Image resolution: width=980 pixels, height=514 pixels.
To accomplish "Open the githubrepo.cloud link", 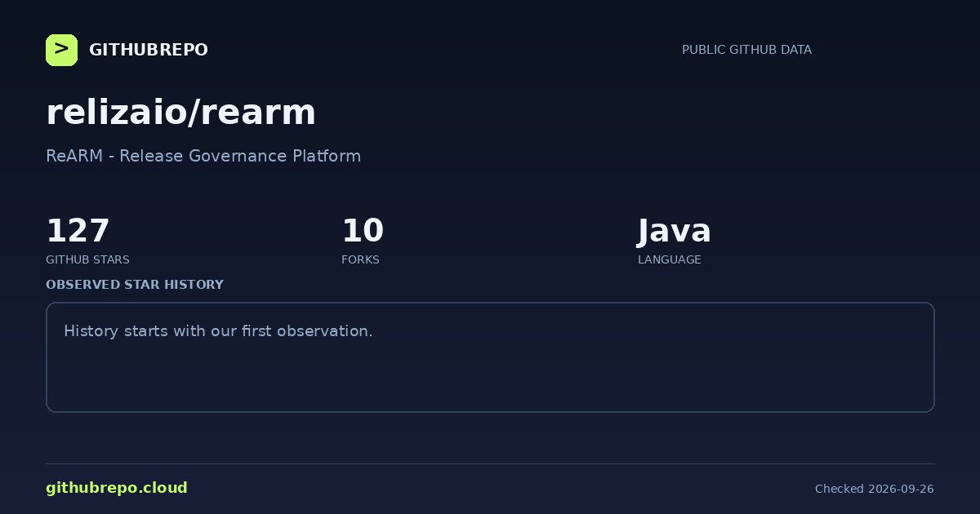I will tap(117, 488).
